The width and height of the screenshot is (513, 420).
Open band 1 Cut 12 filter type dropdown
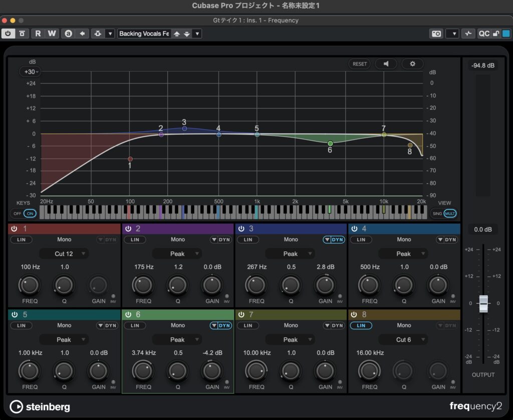pos(64,254)
